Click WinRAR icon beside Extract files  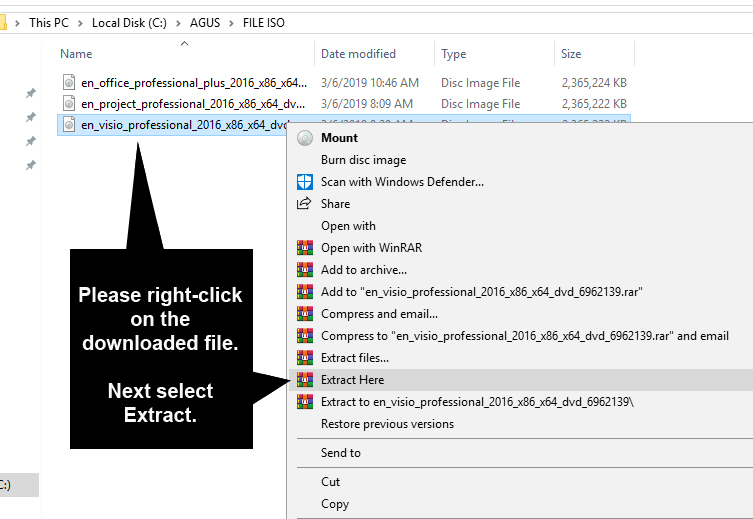(305, 358)
